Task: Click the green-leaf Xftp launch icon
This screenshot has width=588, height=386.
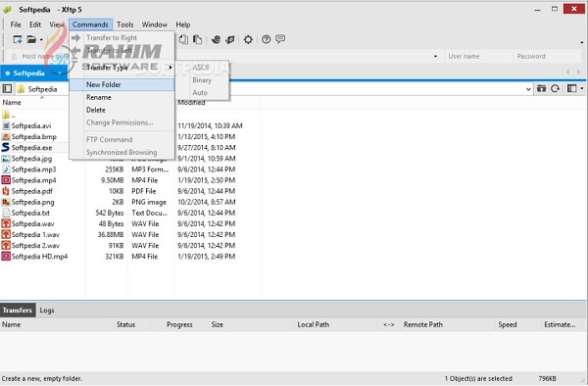Action: point(230,39)
